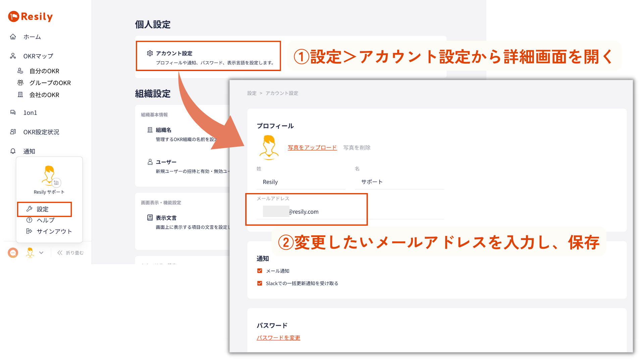Go to ホーム in the sidebar
This screenshot has height=362, width=644.
point(32,37)
